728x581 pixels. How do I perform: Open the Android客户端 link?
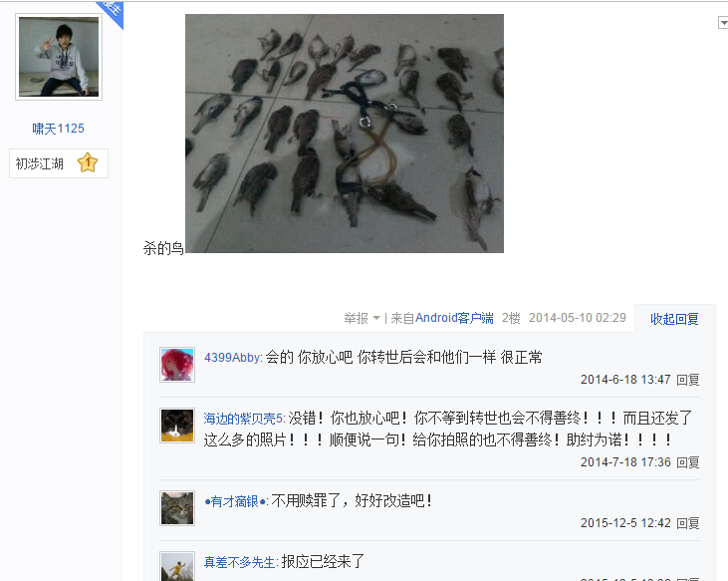pos(454,318)
